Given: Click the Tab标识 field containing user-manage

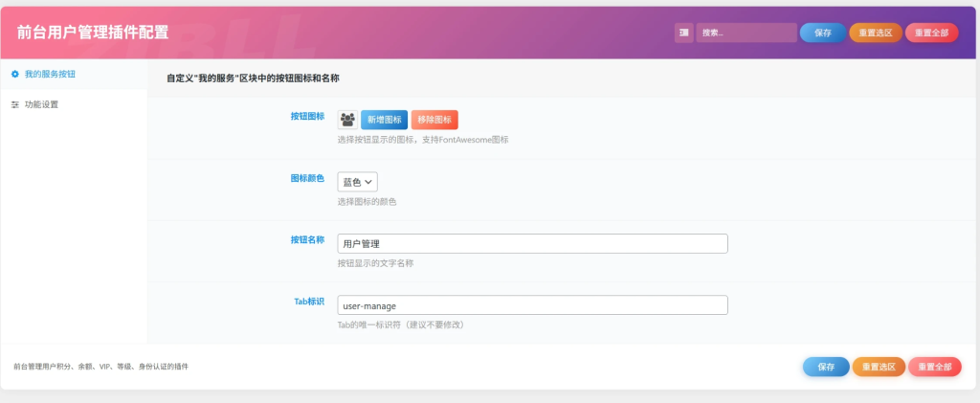Looking at the screenshot, I should 532,305.
